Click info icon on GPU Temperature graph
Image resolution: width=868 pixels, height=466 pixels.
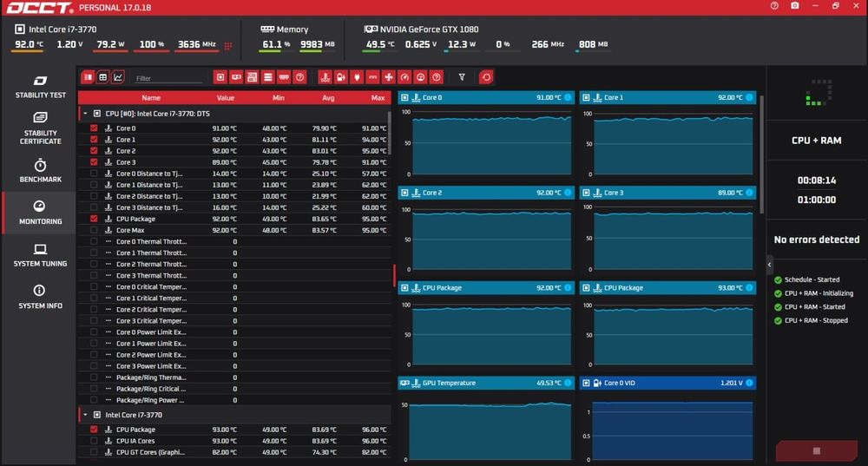[x=568, y=383]
